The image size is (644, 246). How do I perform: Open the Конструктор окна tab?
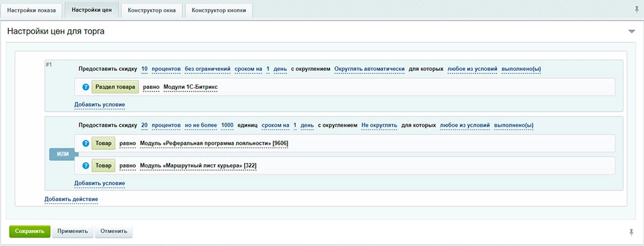(151, 11)
